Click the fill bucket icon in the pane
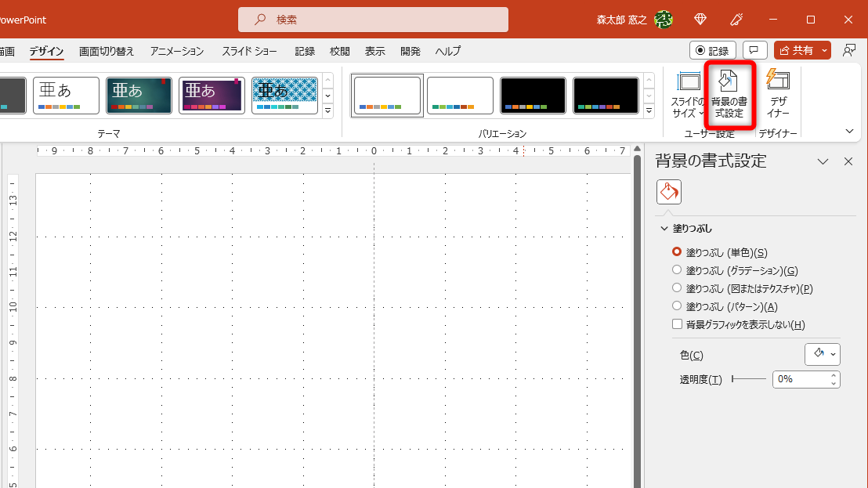This screenshot has width=868, height=488. pos(668,191)
